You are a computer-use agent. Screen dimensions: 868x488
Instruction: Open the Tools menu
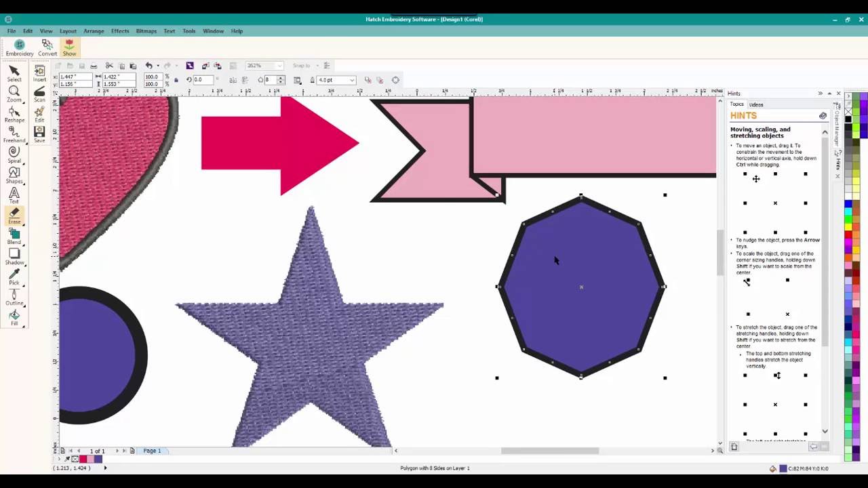tap(189, 31)
